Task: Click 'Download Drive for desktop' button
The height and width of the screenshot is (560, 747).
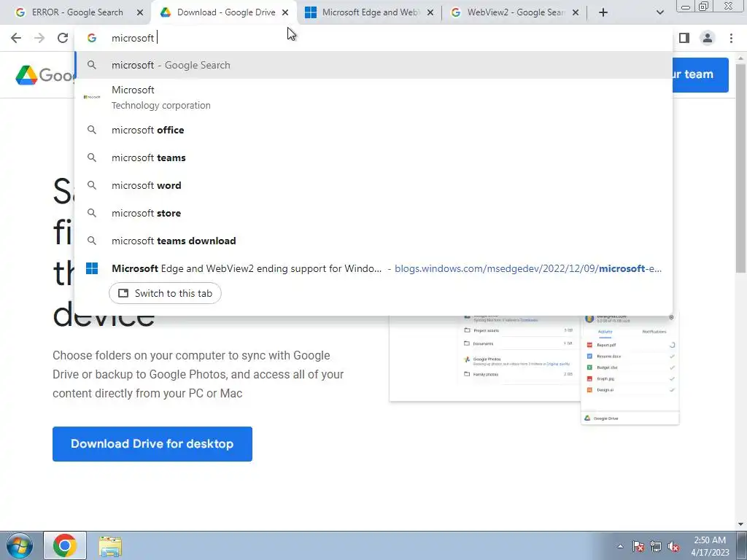Action: [x=152, y=444]
